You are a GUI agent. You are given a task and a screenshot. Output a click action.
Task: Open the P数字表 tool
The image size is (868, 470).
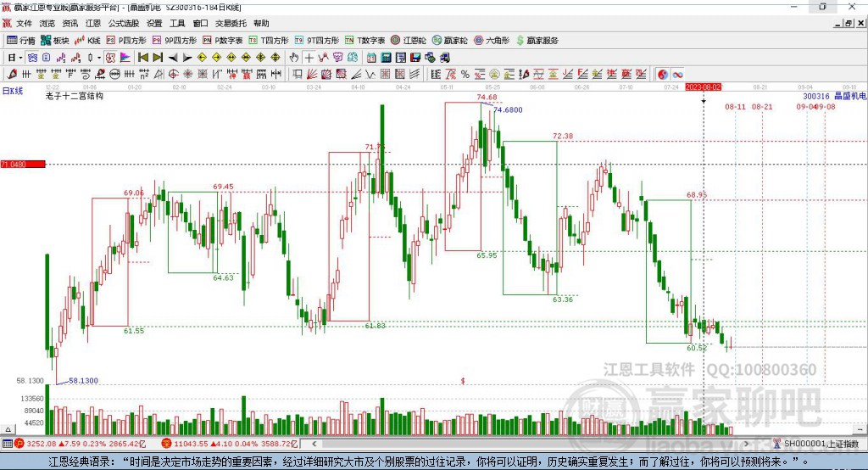[x=223, y=41]
